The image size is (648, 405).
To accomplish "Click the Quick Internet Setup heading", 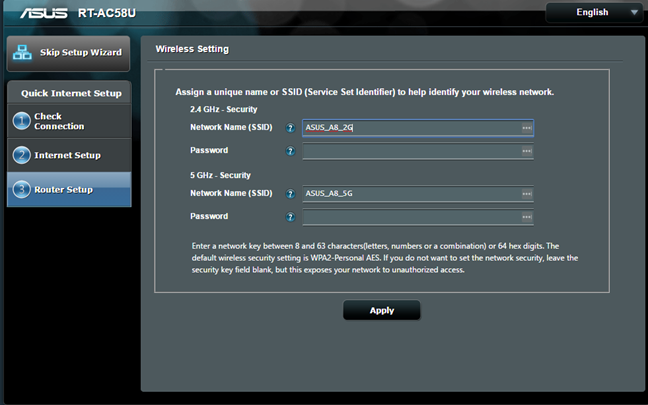I will click(x=71, y=93).
